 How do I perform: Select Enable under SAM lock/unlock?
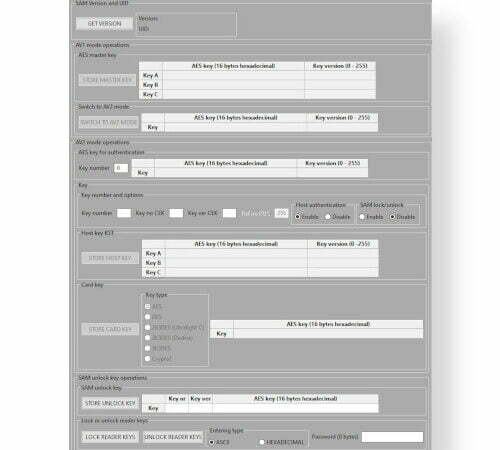pos(362,217)
